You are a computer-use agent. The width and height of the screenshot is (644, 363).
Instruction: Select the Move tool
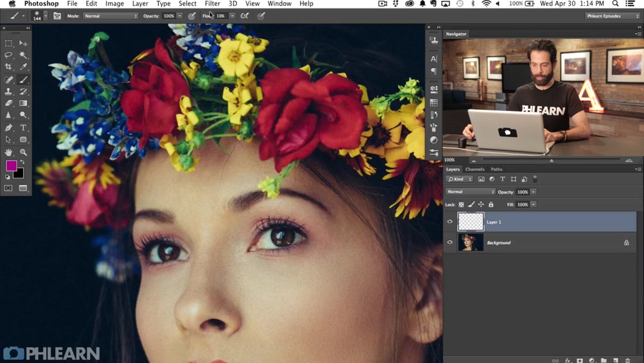click(23, 43)
